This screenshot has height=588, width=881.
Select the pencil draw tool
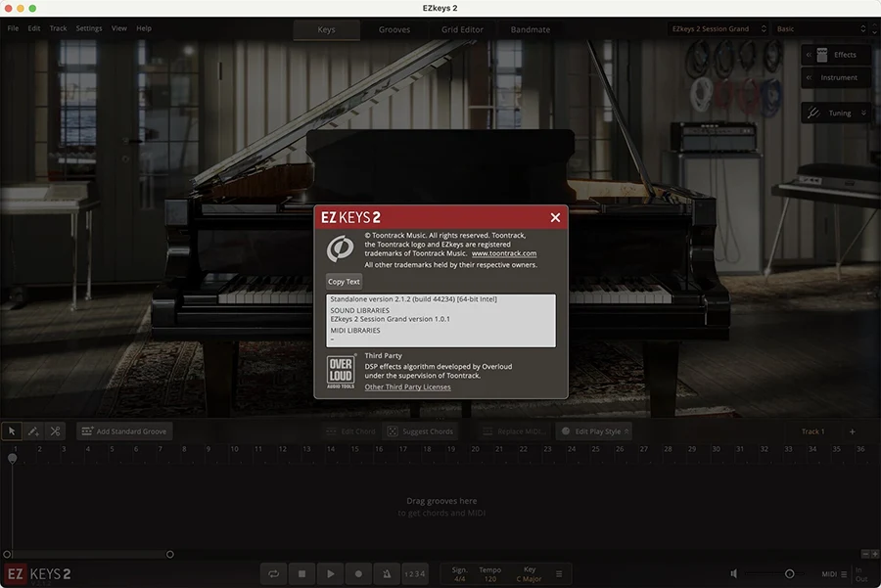(x=33, y=431)
